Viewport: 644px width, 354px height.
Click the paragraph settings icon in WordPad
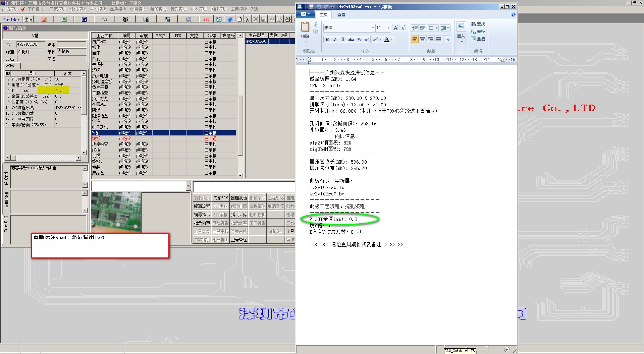pyautogui.click(x=447, y=39)
